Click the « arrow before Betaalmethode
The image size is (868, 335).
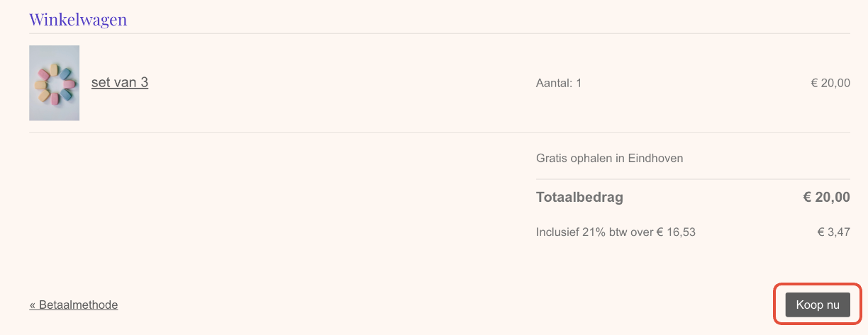point(33,305)
